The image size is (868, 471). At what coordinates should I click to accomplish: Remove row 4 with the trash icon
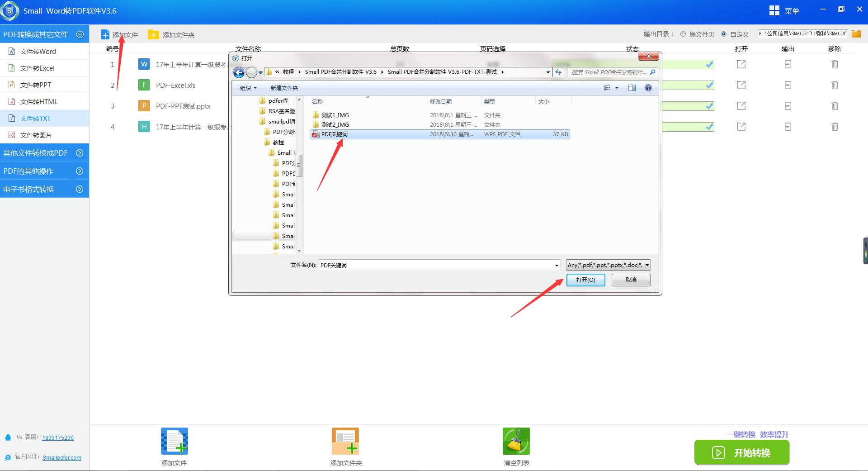tap(835, 127)
